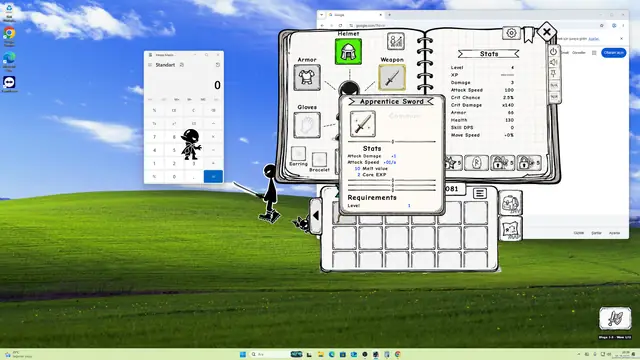Screen dimensions: 640x360
Task: Collapse the inventory with the left arrow
Action: tap(315, 216)
